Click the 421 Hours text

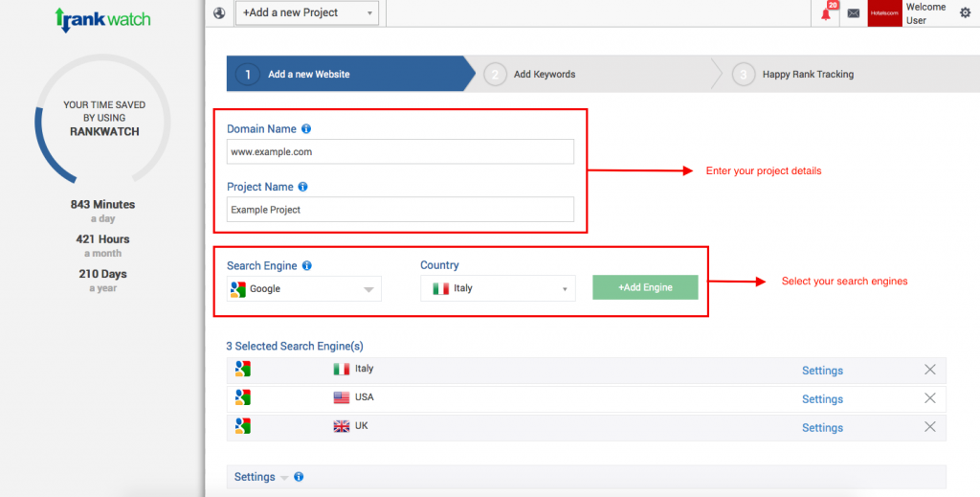click(102, 239)
